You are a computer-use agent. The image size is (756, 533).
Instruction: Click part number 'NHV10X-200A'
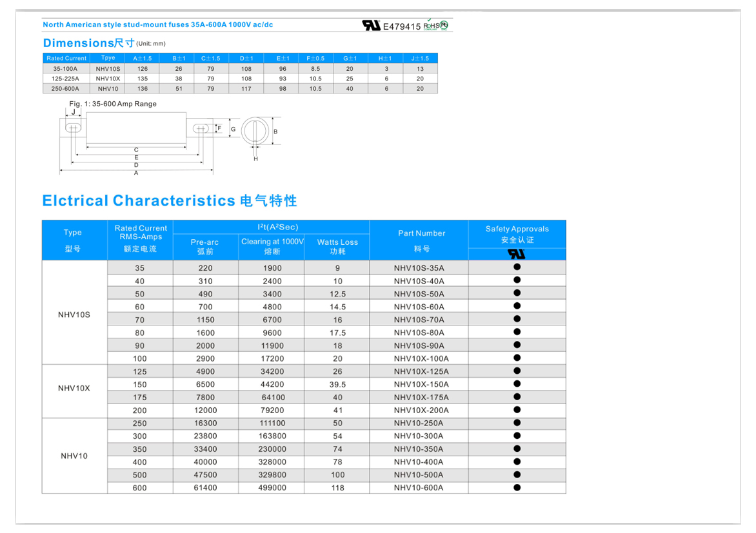point(421,411)
